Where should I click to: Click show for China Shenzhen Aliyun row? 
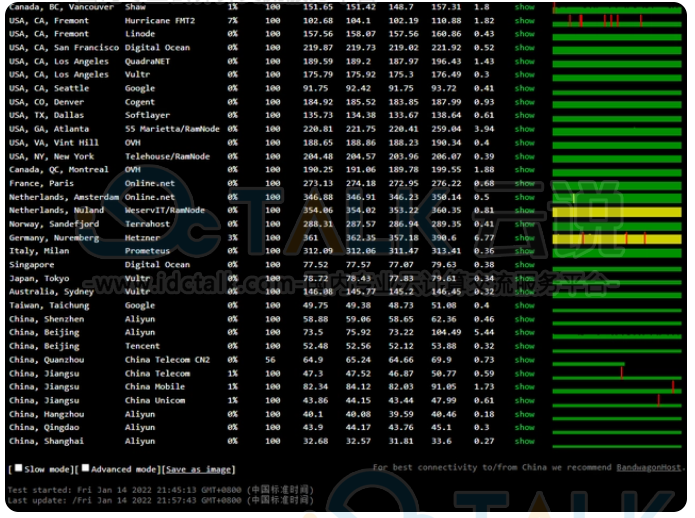coord(524,319)
